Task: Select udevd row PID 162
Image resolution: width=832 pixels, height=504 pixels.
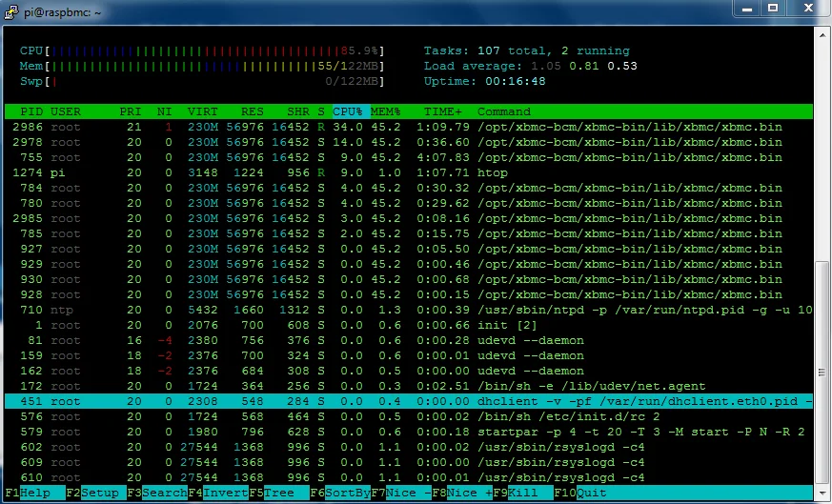Action: [409, 371]
